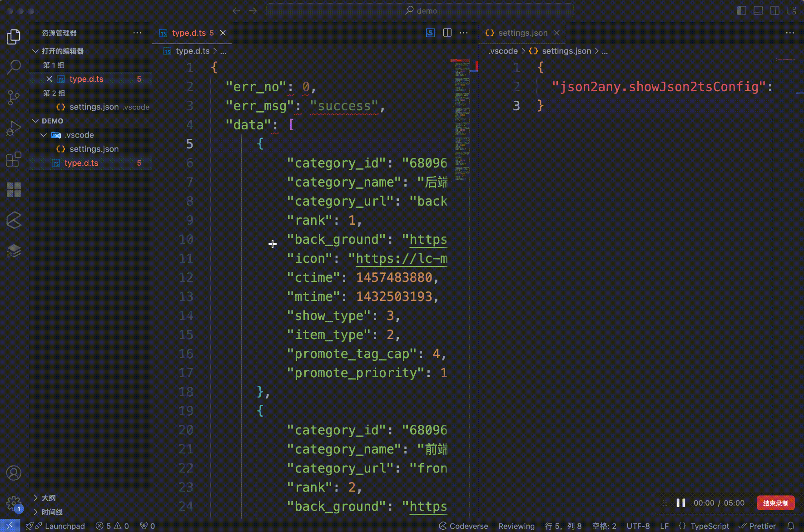Split the type.d.ts editor right

[447, 33]
